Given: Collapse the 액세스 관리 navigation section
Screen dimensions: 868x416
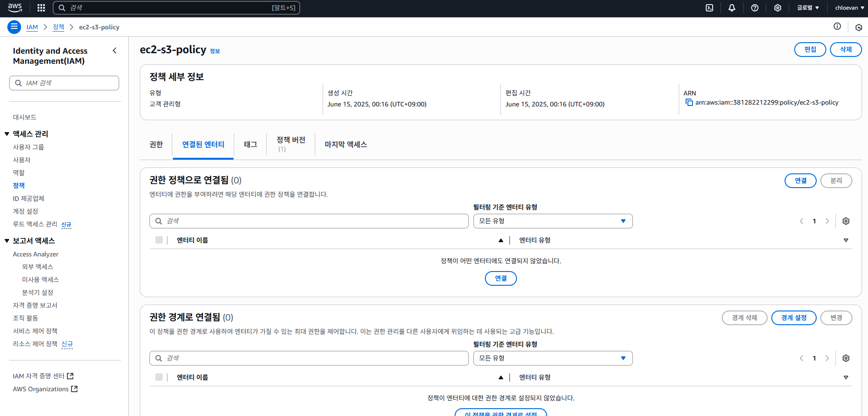Looking at the screenshot, I should coord(7,134).
